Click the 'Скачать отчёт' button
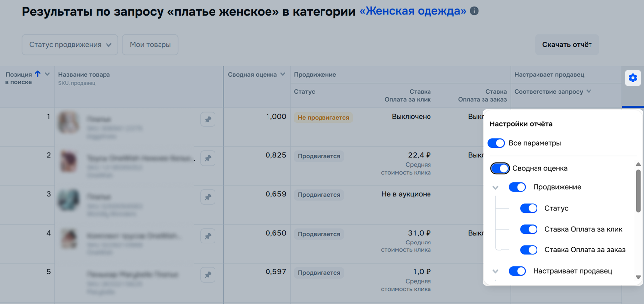The width and height of the screenshot is (644, 304). [x=567, y=45]
